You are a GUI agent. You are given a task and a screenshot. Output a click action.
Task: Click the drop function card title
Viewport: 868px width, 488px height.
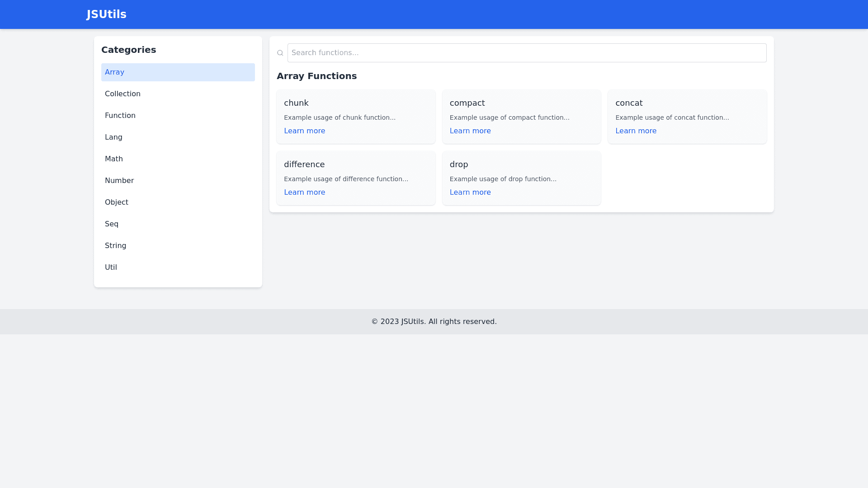tap(459, 164)
